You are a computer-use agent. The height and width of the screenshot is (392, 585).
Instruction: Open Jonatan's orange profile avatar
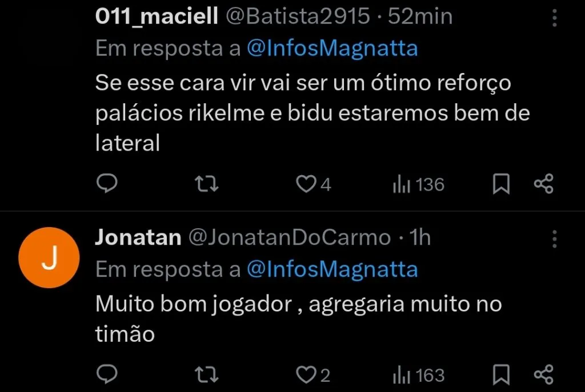pos(49,257)
